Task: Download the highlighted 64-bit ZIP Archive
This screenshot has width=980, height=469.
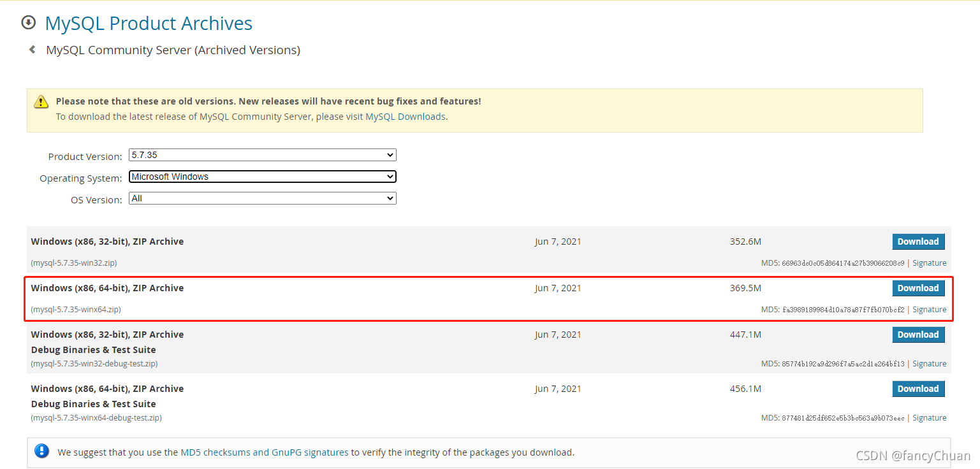Action: click(918, 288)
